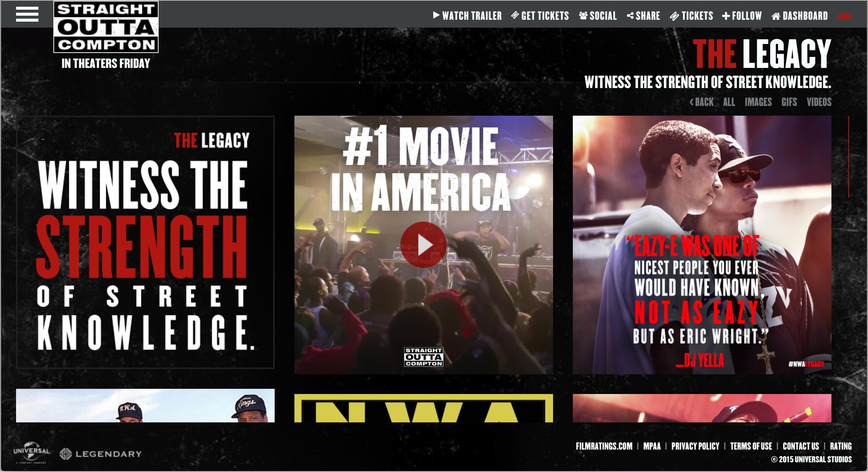
Task: Click the Legendary logo in footer
Action: (101, 454)
